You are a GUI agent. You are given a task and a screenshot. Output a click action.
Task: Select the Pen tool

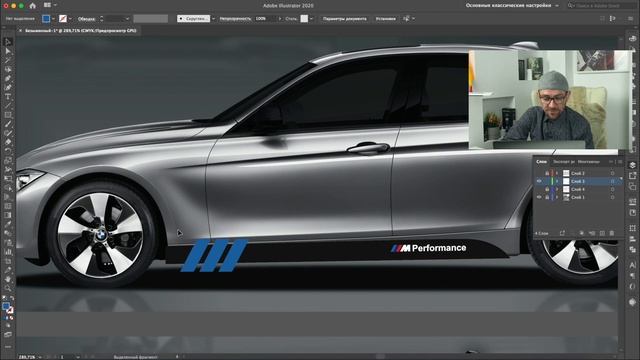click(8, 78)
